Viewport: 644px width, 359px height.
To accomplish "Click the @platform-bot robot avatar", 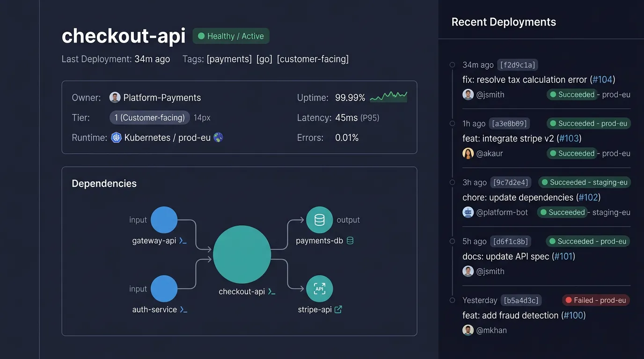I will coord(468,212).
